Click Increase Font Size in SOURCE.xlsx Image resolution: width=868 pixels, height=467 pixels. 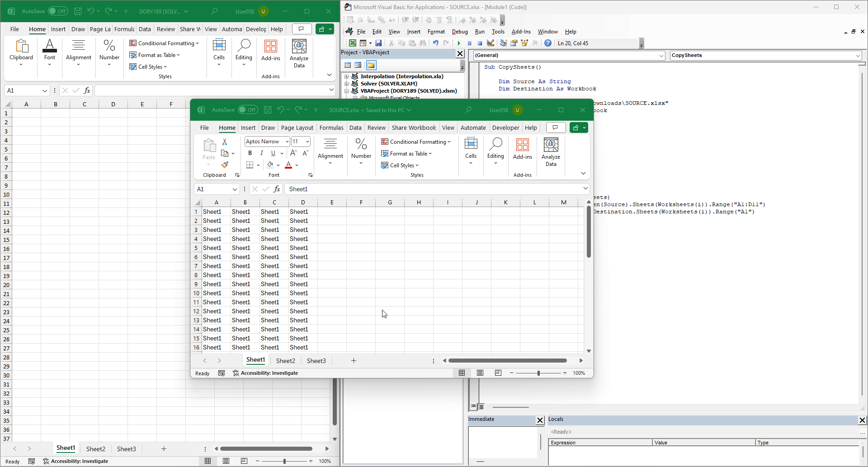(293, 153)
